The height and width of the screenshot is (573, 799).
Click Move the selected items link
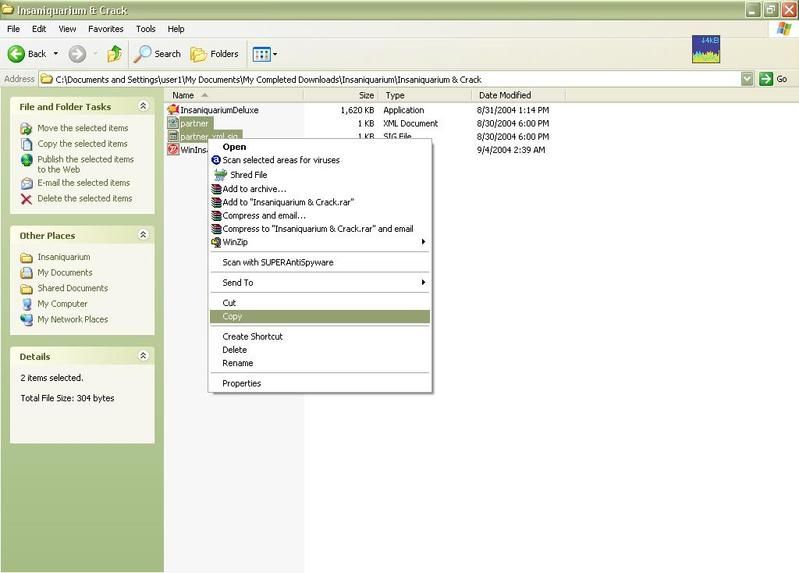click(82, 128)
